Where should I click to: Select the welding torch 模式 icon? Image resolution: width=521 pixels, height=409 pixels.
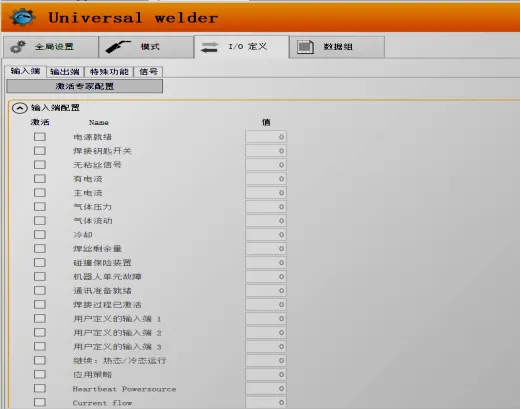[x=118, y=47]
